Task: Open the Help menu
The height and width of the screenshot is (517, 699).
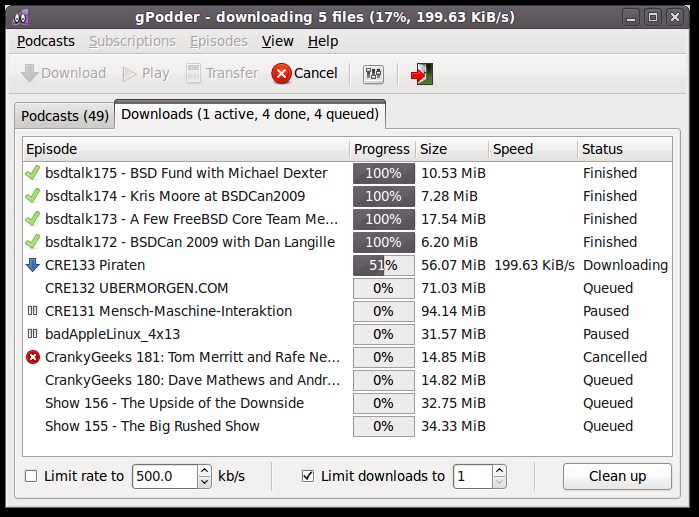Action: pos(323,41)
